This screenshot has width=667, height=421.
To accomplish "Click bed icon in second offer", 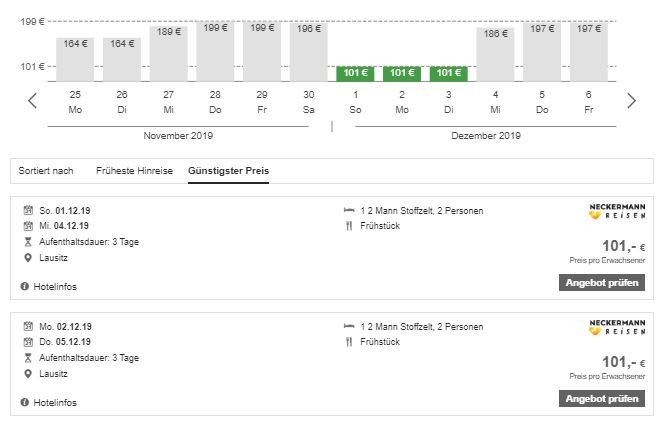I will [349, 327].
